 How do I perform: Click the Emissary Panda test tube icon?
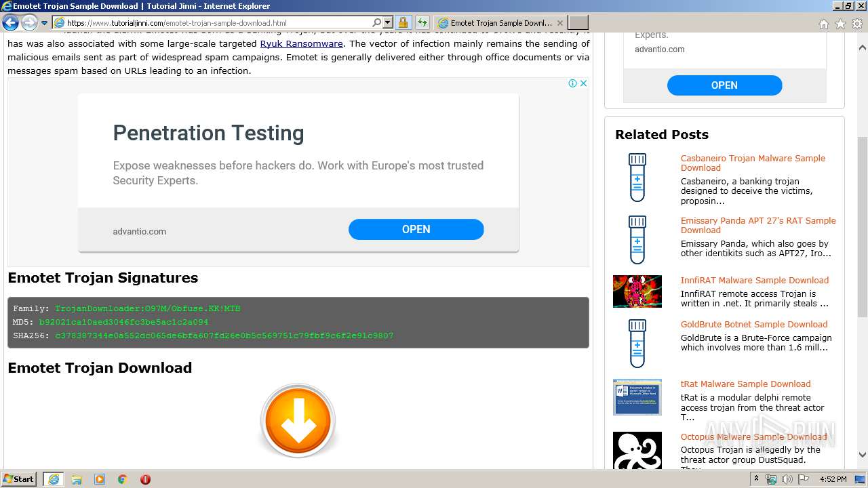coord(637,239)
